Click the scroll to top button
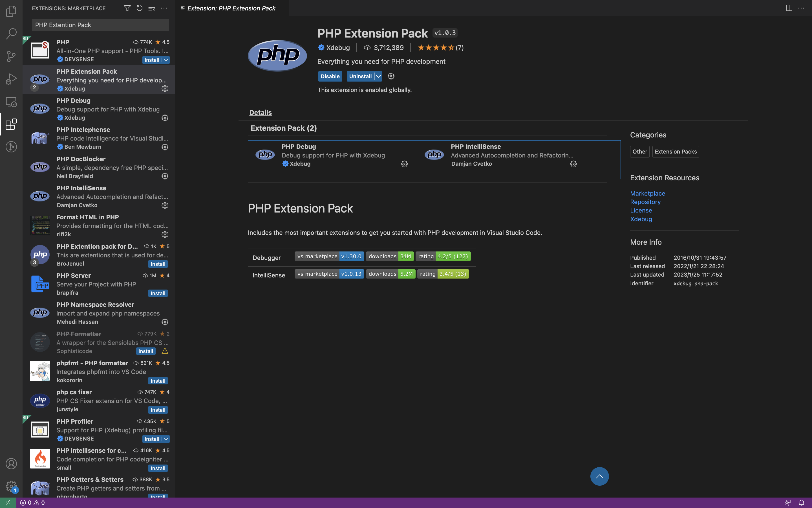This screenshot has width=812, height=508. point(599,476)
